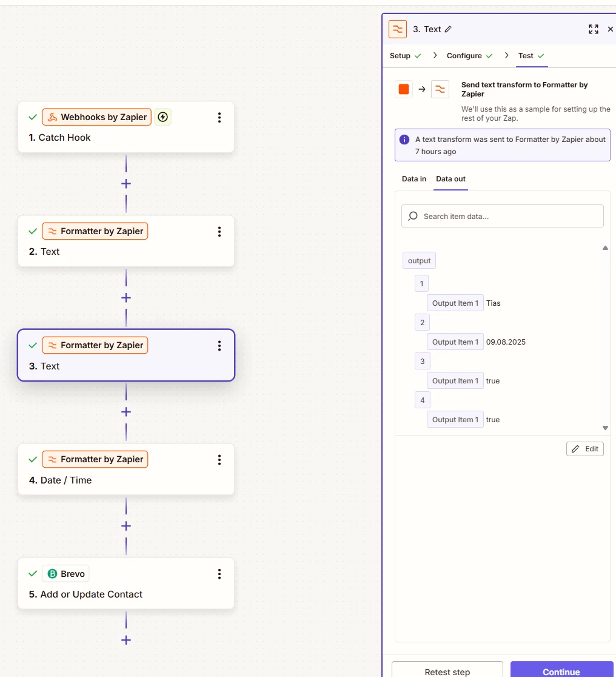Add a new step after Brevo
Screen dimensions: 616x677
pyautogui.click(x=126, y=640)
